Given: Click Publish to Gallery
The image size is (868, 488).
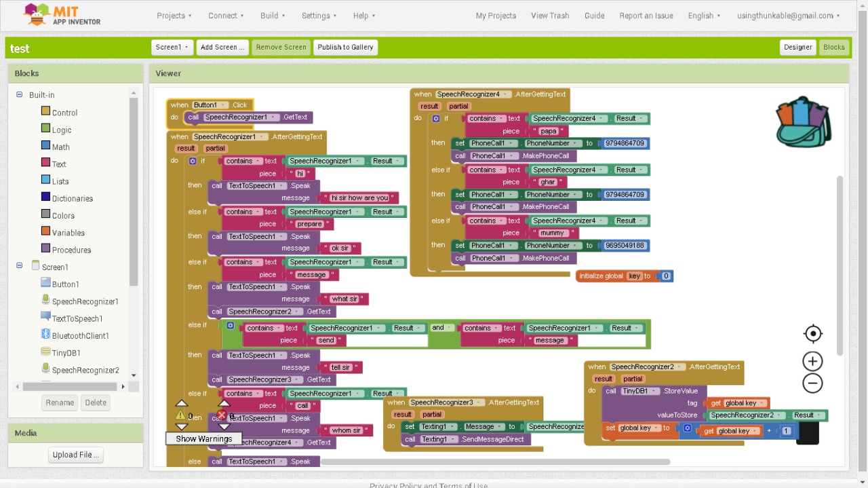Looking at the screenshot, I should click(345, 47).
